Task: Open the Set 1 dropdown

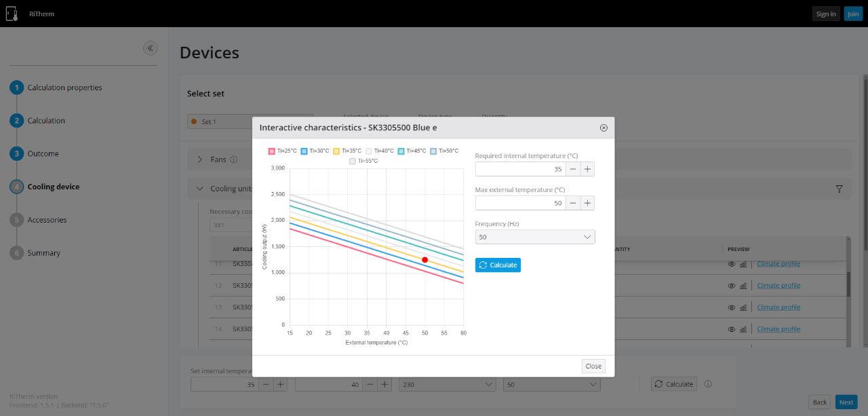Action: pos(250,121)
